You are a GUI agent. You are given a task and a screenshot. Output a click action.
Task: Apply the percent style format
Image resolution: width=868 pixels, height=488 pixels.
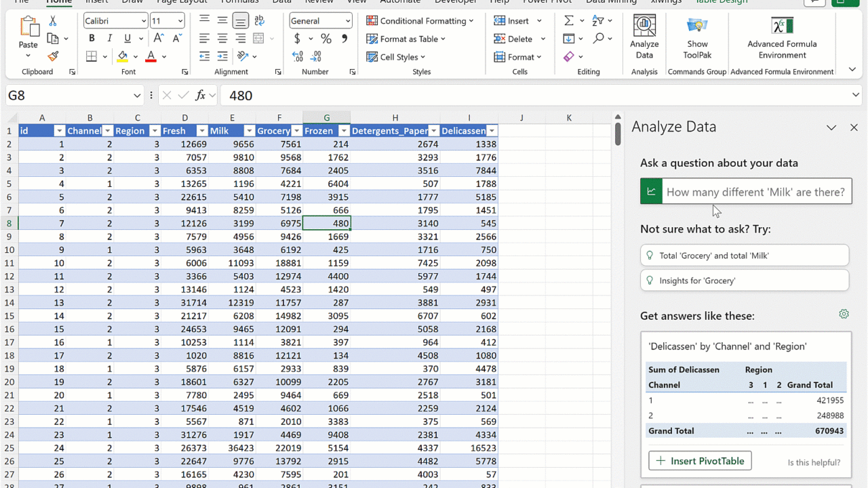pyautogui.click(x=326, y=39)
